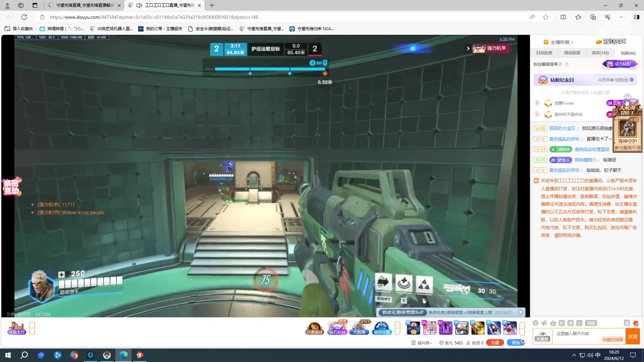This screenshot has height=362, width=644.
Task: Click 收藏的弹幕 saved danmaku link
Action: tap(612, 340)
